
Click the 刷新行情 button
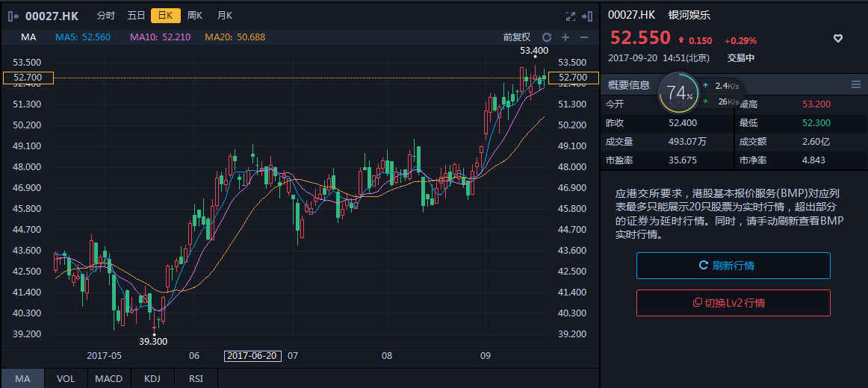coord(733,266)
